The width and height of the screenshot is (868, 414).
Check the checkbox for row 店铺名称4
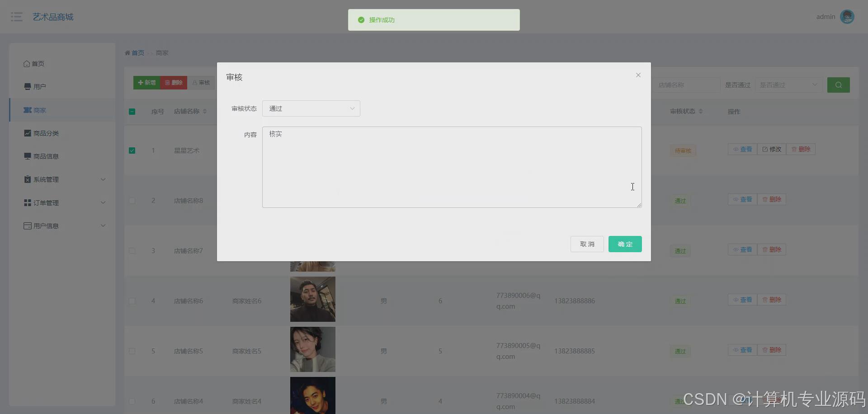coord(132,401)
